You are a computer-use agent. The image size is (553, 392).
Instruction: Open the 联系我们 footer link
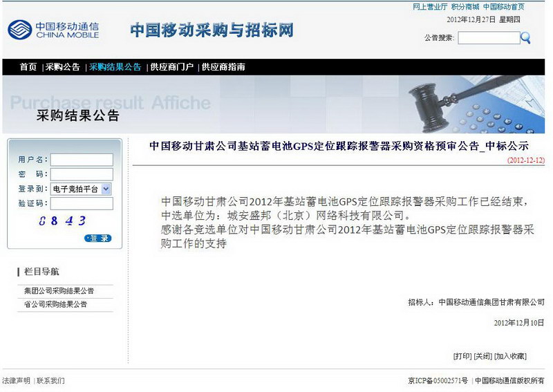click(x=50, y=380)
